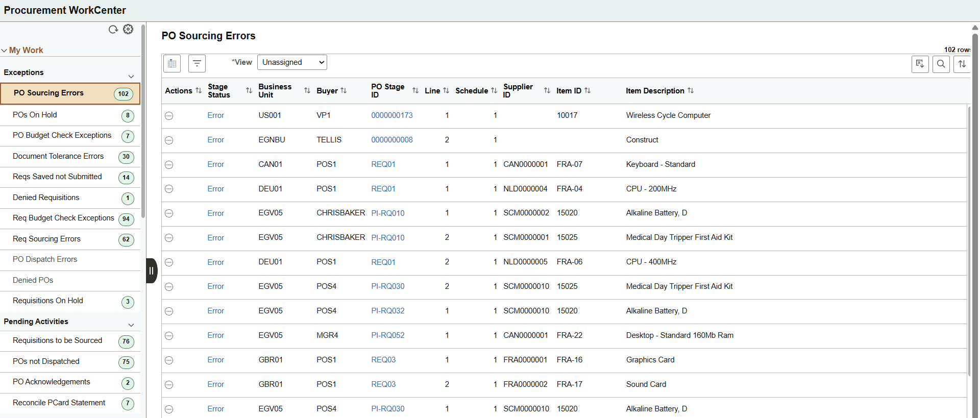Collapse the Pending Activities group
Screen dimensions: 980x418
pos(131,325)
